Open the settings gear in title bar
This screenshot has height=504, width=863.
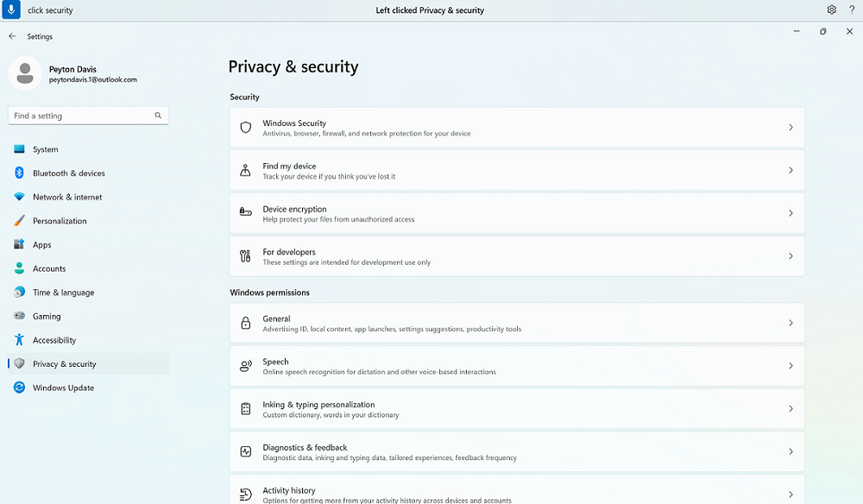click(x=831, y=9)
